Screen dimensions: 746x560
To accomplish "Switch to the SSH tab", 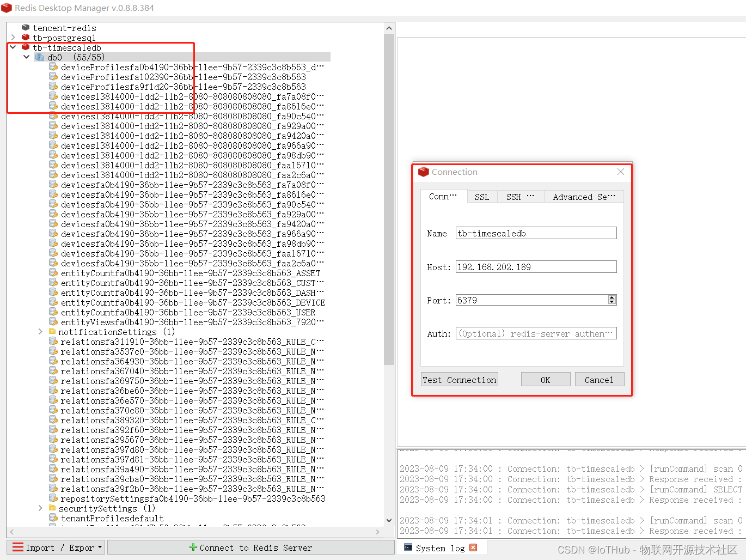I will pyautogui.click(x=520, y=197).
